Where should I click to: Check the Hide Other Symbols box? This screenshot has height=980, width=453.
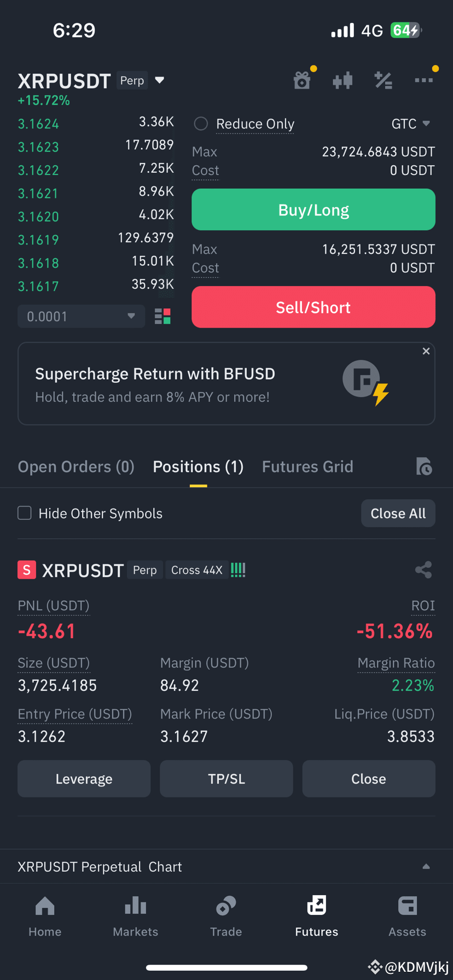pos(25,513)
